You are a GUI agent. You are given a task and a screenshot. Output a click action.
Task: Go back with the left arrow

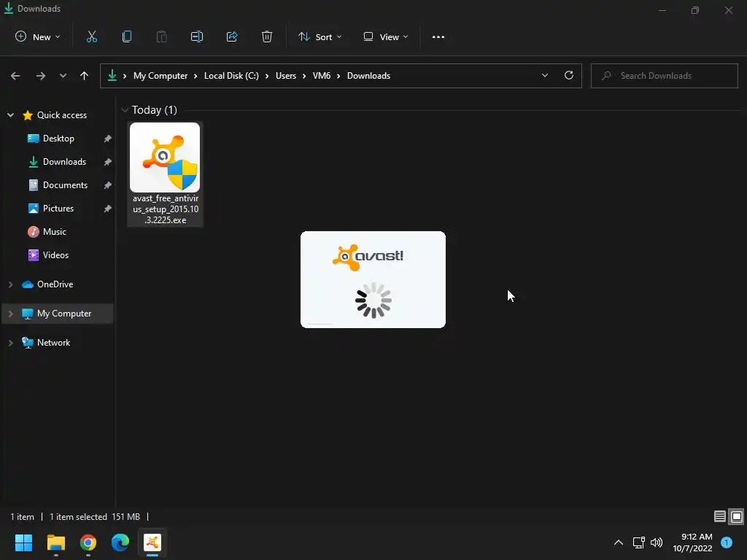[15, 76]
